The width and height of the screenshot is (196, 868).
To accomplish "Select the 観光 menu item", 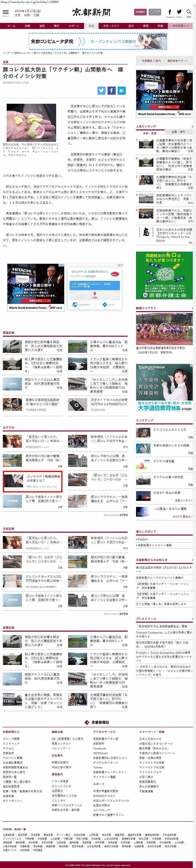I will pos(57,26).
